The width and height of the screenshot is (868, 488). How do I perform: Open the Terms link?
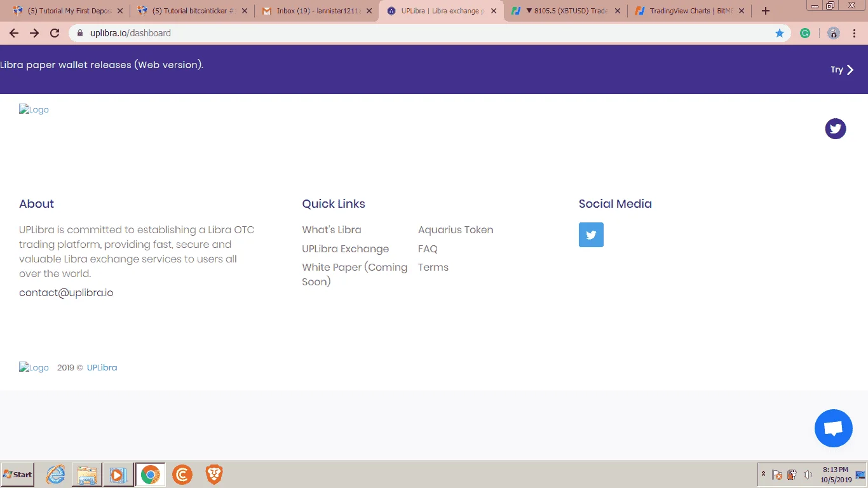(x=433, y=268)
